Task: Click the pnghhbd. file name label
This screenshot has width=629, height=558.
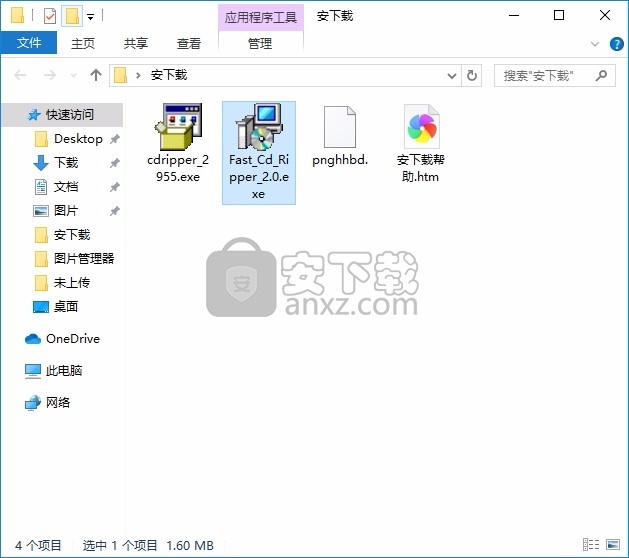Action: [x=340, y=160]
